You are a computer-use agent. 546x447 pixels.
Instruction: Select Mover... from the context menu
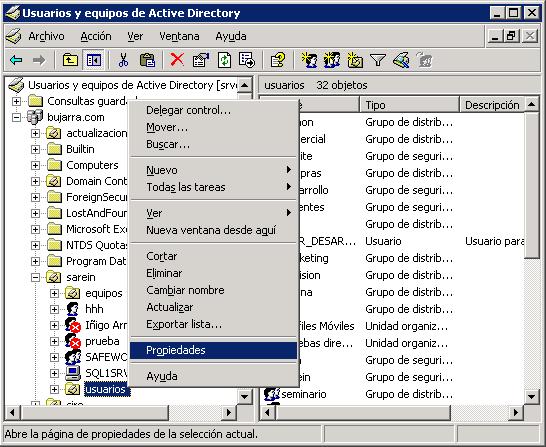[213, 127]
